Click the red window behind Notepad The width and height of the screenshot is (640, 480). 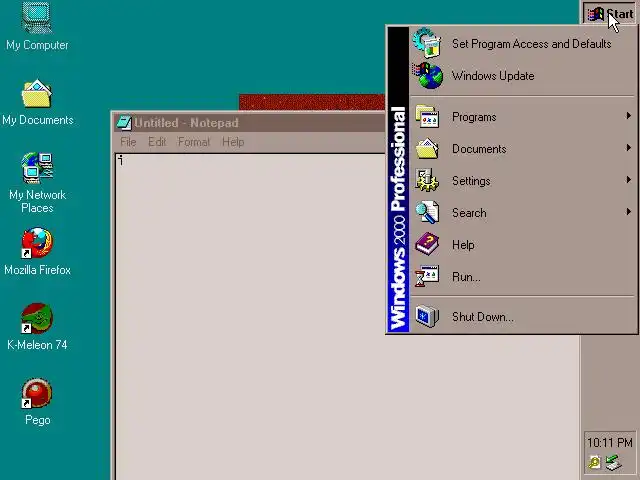pyautogui.click(x=312, y=102)
